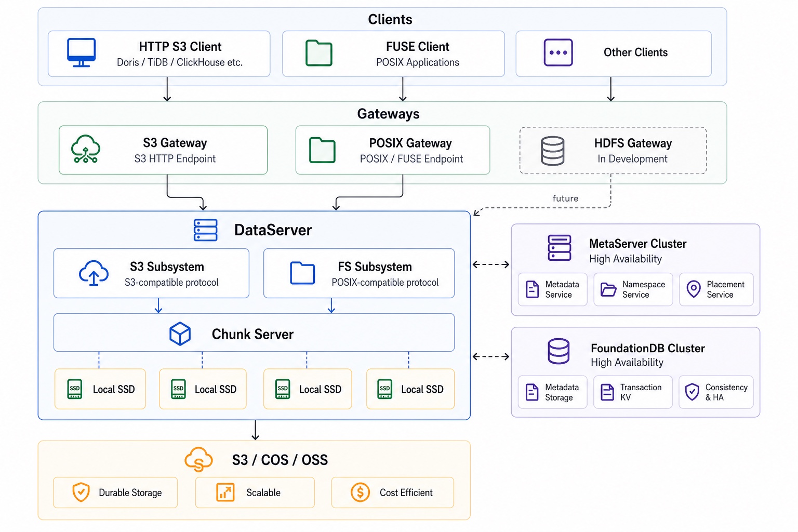Click the Cost Efficient dollar icon
798x532 pixels.
click(x=360, y=492)
